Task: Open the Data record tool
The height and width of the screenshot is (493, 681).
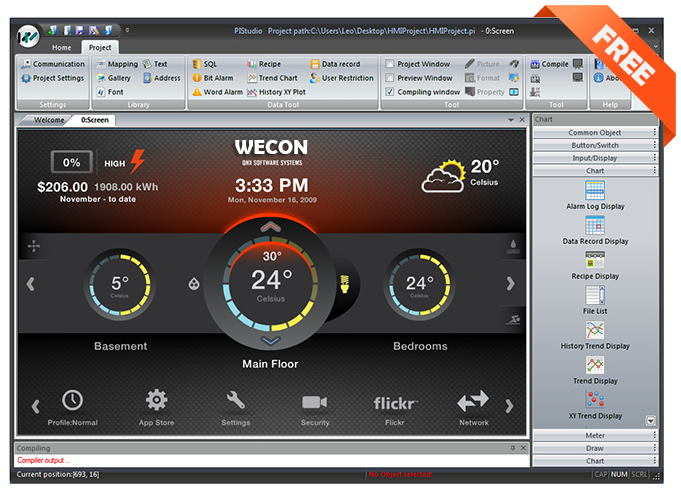Action: coord(335,64)
